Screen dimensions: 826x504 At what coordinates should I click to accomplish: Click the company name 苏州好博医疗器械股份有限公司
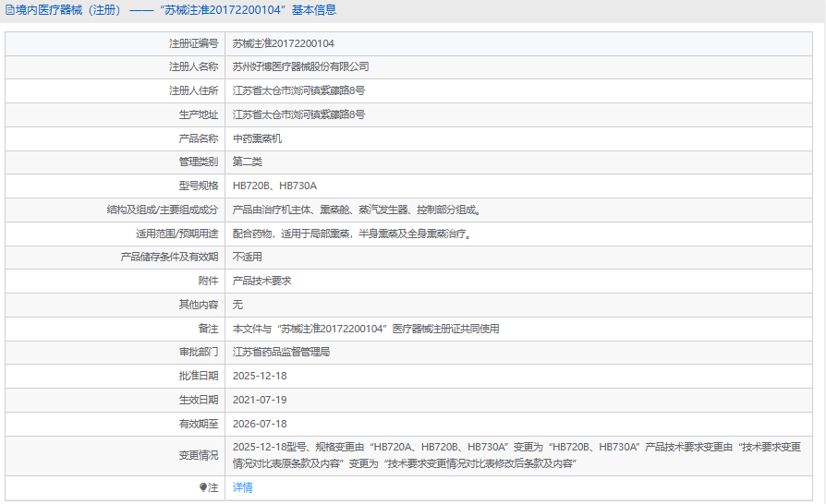point(301,66)
